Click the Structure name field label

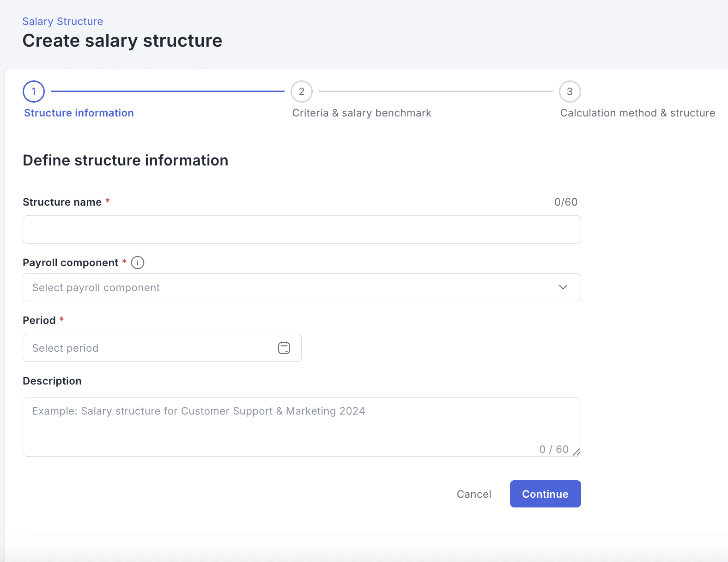click(x=62, y=202)
